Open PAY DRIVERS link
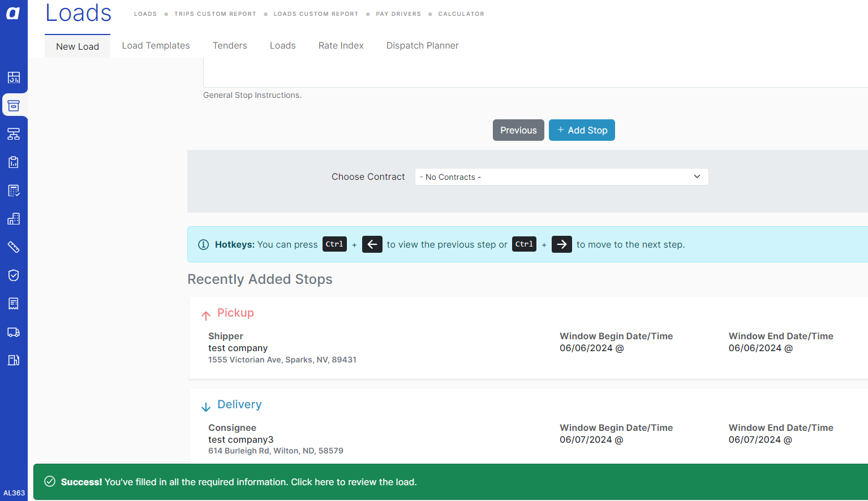 [398, 14]
